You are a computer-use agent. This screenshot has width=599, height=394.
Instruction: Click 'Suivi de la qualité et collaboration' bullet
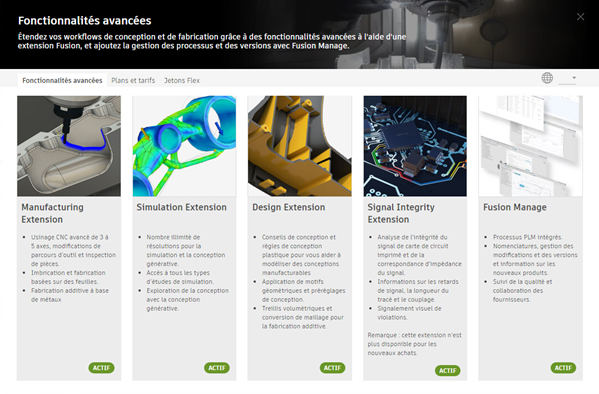pyautogui.click(x=522, y=290)
